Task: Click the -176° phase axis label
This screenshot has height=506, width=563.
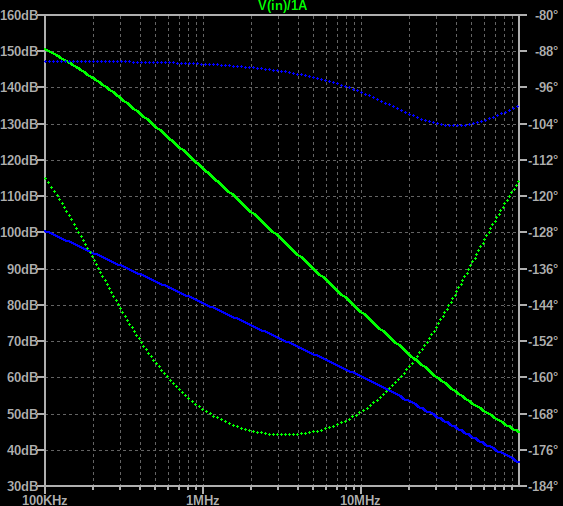Action: [543, 450]
